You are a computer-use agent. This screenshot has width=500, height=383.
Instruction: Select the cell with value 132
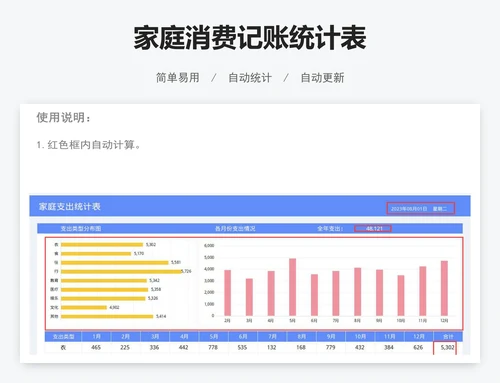(x=272, y=347)
